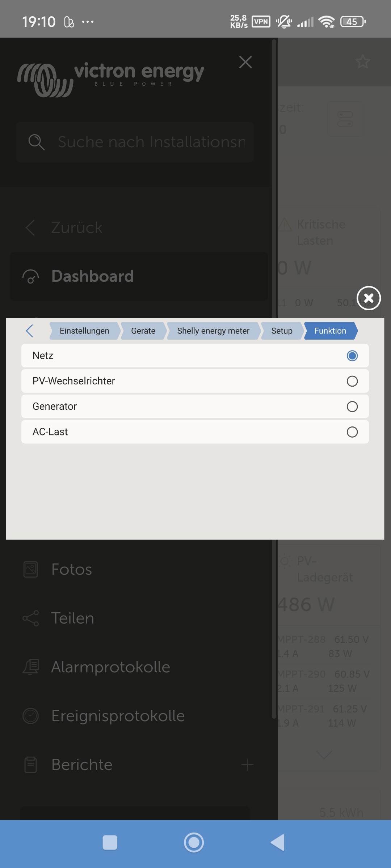Tap the Victron Energy logo
The width and height of the screenshot is (391, 868).
[x=111, y=80]
